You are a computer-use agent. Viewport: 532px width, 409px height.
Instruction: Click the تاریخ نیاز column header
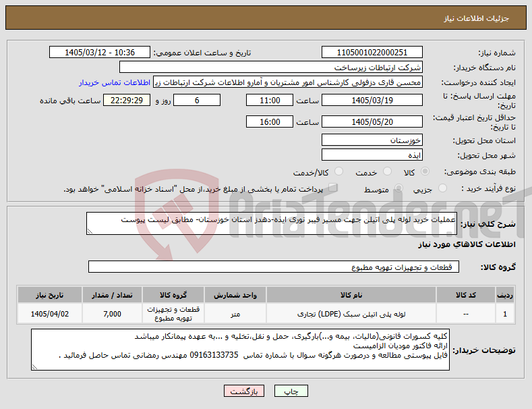[49, 295]
